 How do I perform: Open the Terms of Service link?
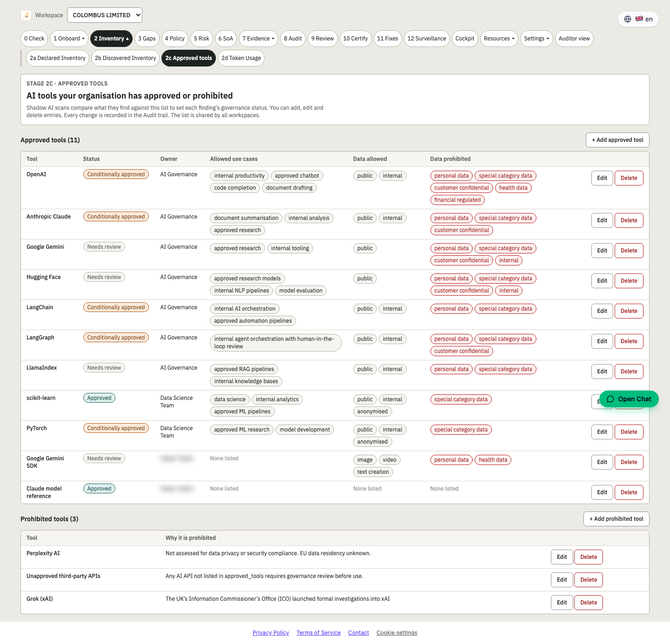pyautogui.click(x=319, y=633)
